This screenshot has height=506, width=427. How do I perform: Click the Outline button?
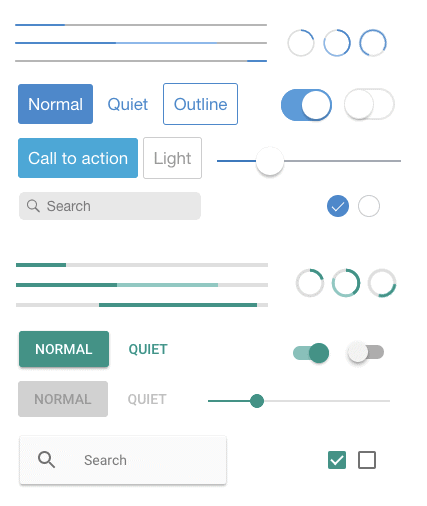click(200, 104)
